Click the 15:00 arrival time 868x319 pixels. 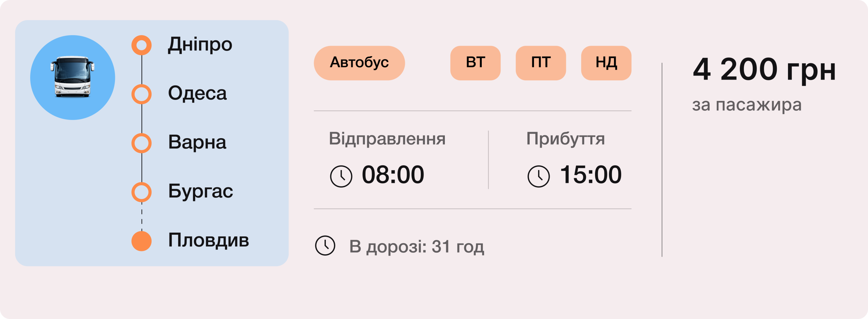[591, 175]
